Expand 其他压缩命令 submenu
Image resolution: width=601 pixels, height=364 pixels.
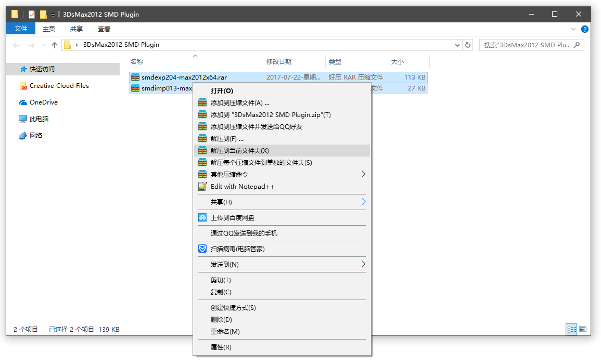363,174
